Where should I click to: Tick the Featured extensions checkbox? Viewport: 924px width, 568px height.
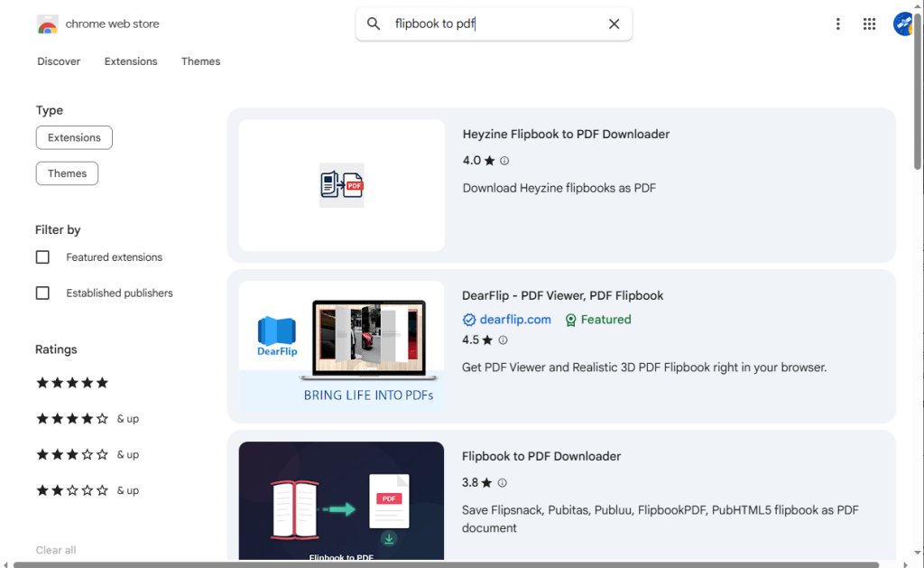point(42,257)
